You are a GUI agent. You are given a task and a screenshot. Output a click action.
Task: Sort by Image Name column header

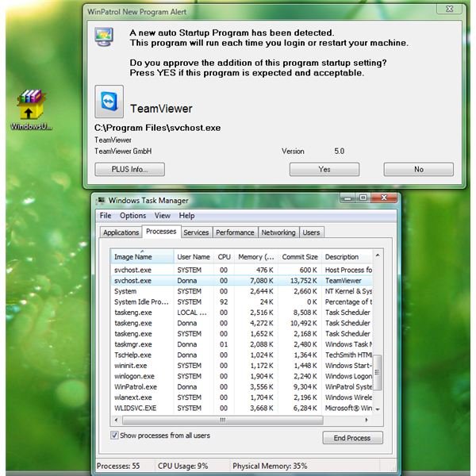click(x=142, y=257)
